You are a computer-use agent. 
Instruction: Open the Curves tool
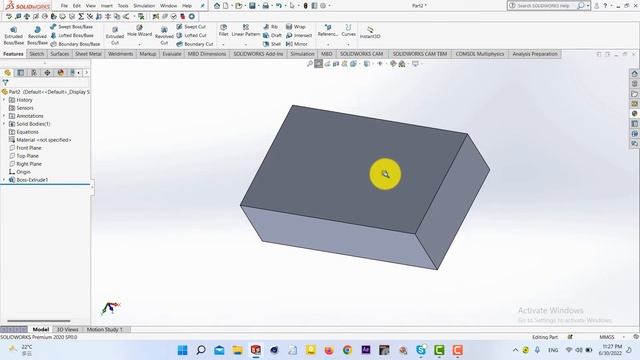coord(348,31)
